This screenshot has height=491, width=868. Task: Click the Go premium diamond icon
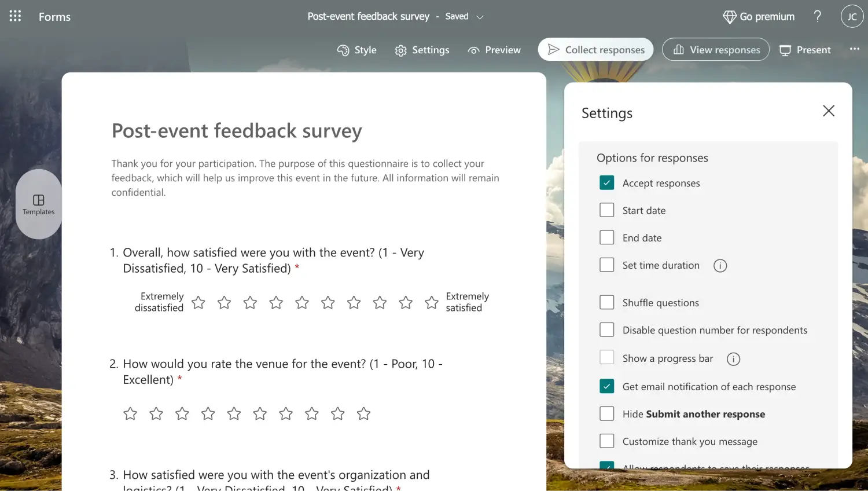730,17
